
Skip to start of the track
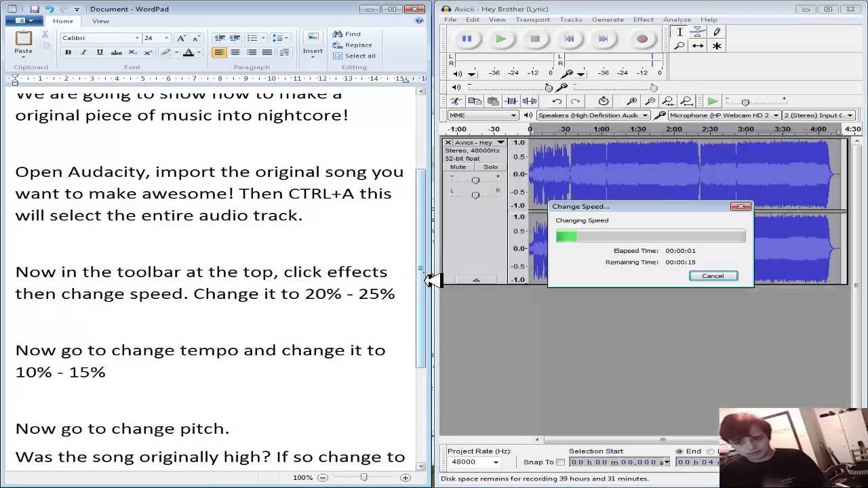[569, 39]
